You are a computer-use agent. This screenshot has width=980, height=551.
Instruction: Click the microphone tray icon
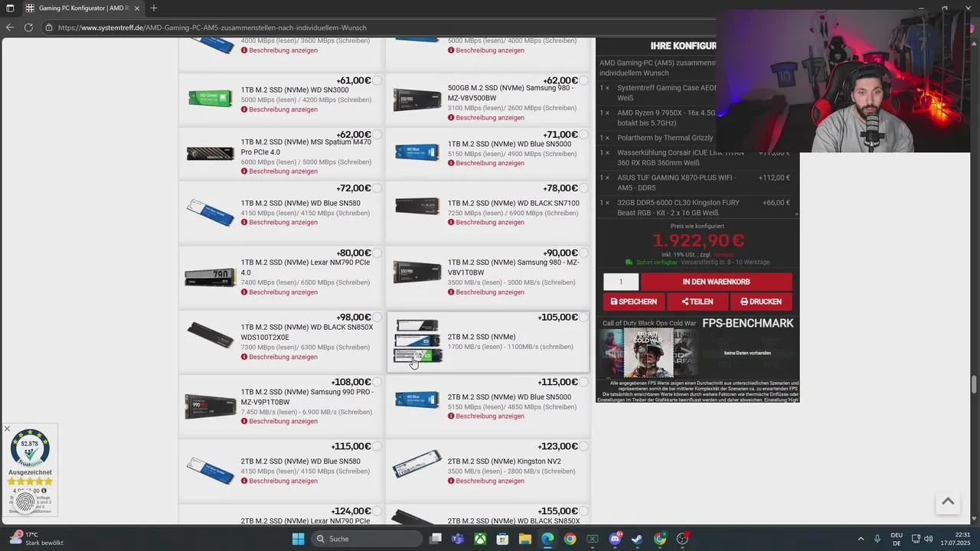click(x=878, y=539)
